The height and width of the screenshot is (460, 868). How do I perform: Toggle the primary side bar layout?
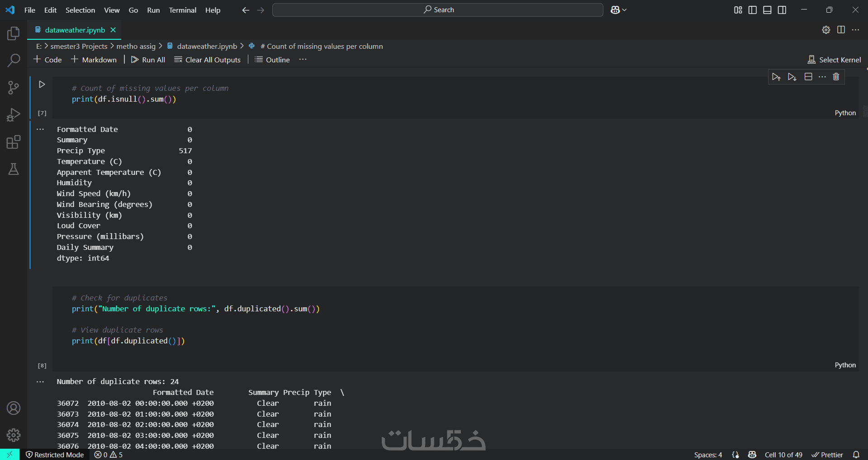753,10
